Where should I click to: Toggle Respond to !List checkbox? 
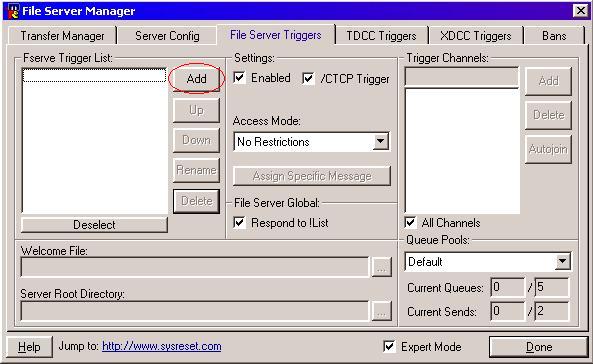coord(239,222)
